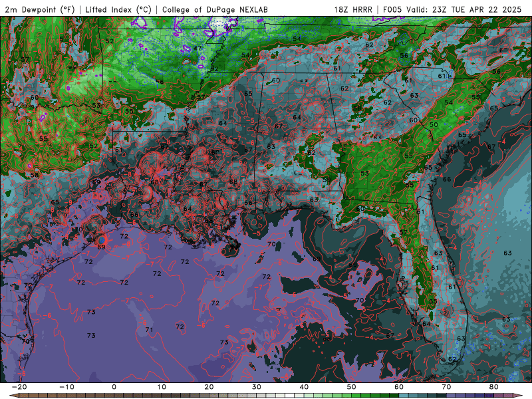The height and width of the screenshot is (399, 532).
Task: Click the "F005 Valid: 23Z TUE APR 22 2025" text
Action: coord(452,9)
